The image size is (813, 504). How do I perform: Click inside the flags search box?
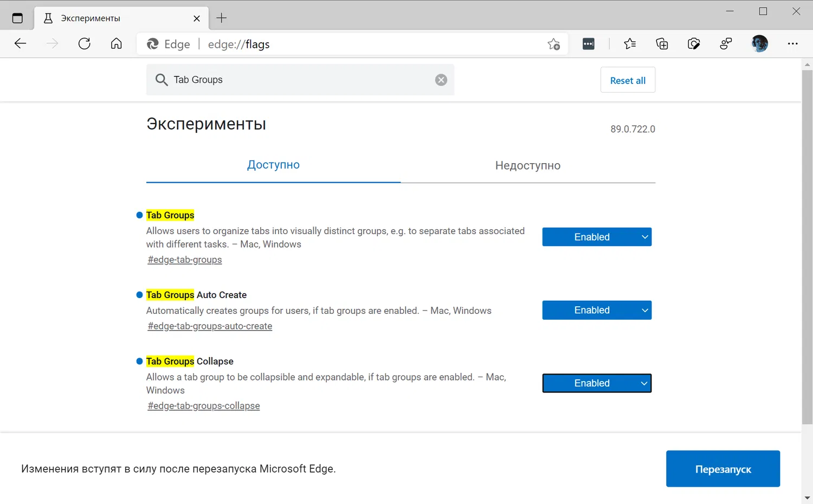pos(298,80)
